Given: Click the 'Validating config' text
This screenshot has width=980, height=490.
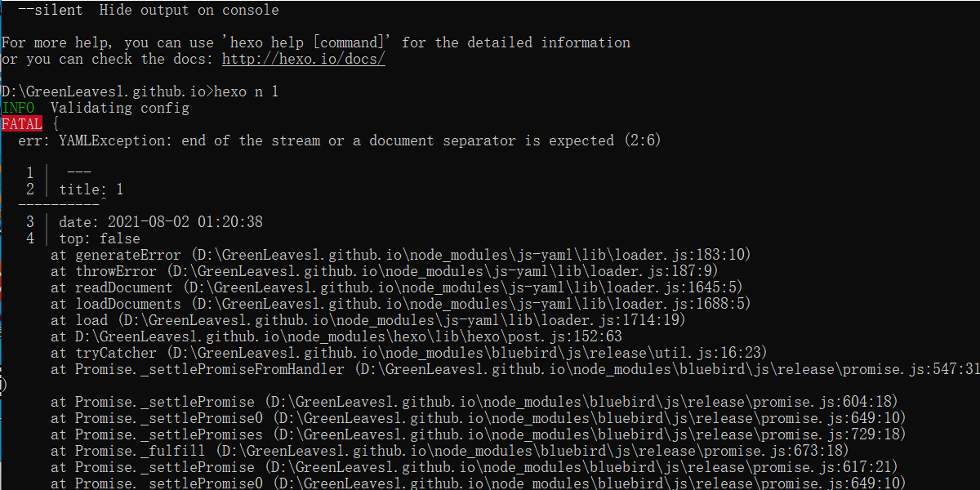Looking at the screenshot, I should click(120, 108).
